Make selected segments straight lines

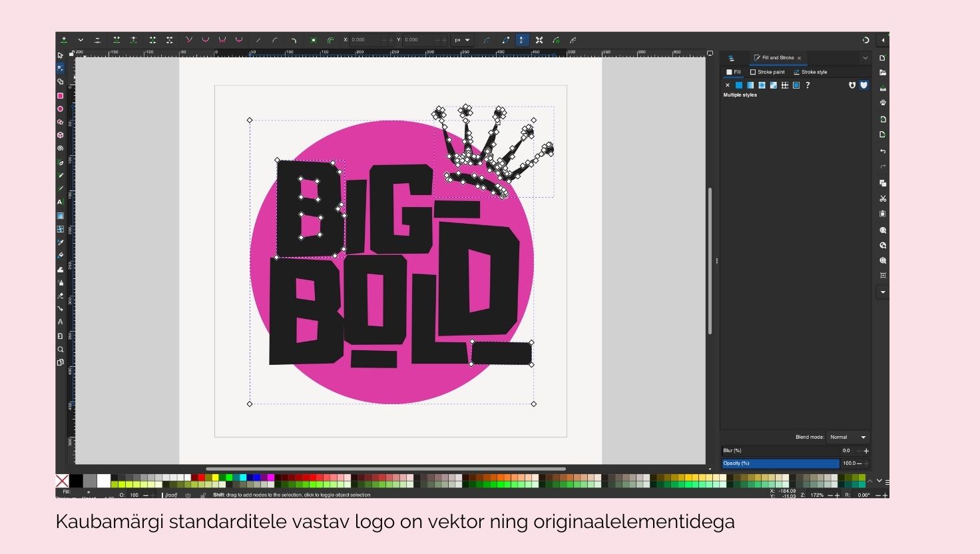click(258, 40)
